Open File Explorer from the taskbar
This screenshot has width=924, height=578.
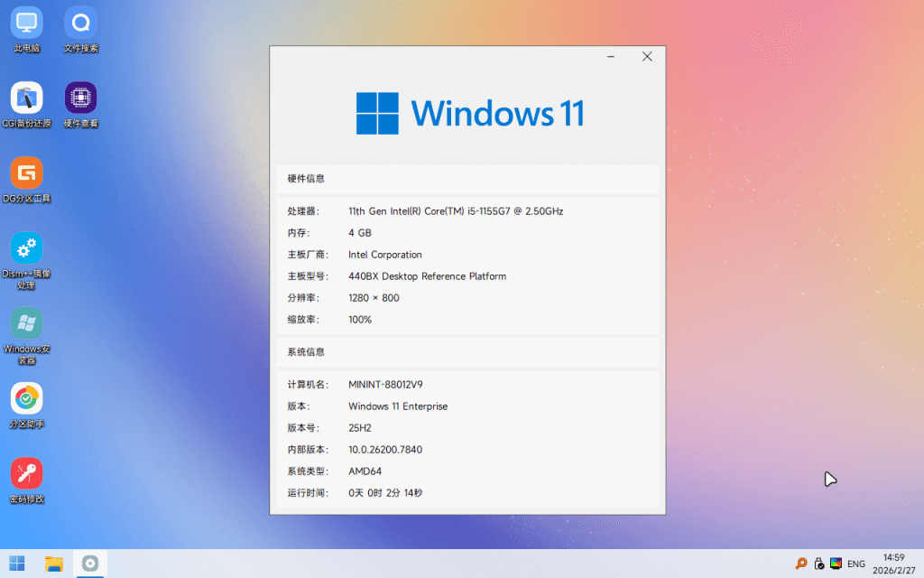pos(53,564)
